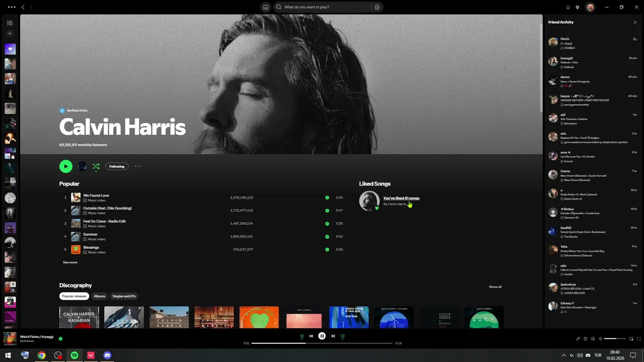Open more options dots beside Following

click(138, 166)
